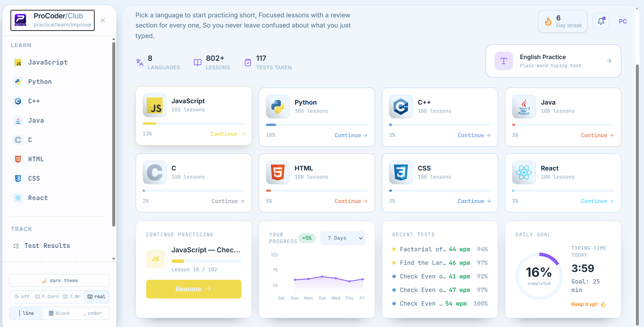Screen dimensions: 644x327
Task: Open the 7 Days progress dropdown
Action: pyautogui.click(x=343, y=238)
